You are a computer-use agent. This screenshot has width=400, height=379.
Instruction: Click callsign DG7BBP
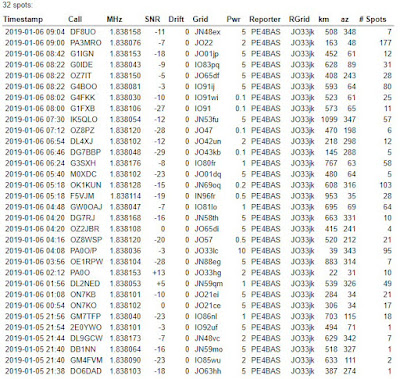point(85,152)
